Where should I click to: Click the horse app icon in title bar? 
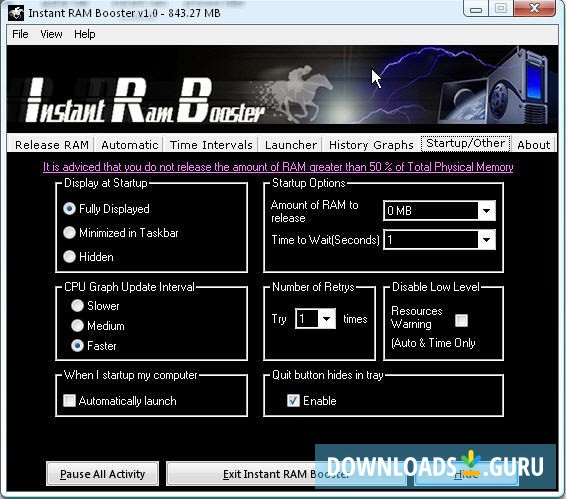[16, 13]
